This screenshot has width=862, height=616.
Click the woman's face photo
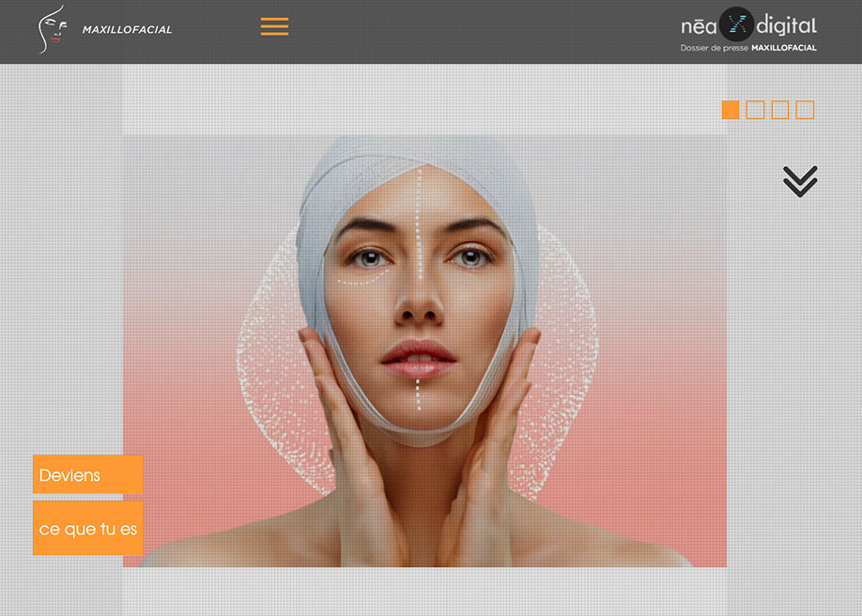click(424, 351)
